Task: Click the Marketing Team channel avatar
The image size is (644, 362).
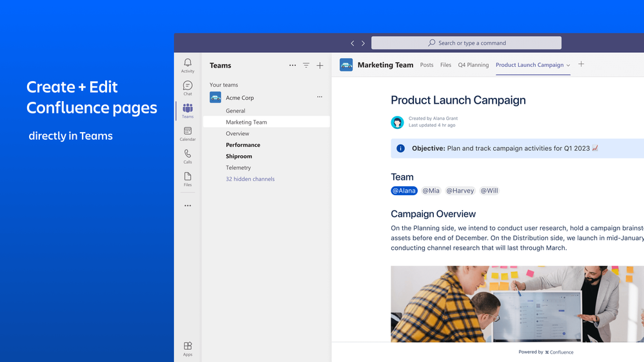Action: (346, 65)
